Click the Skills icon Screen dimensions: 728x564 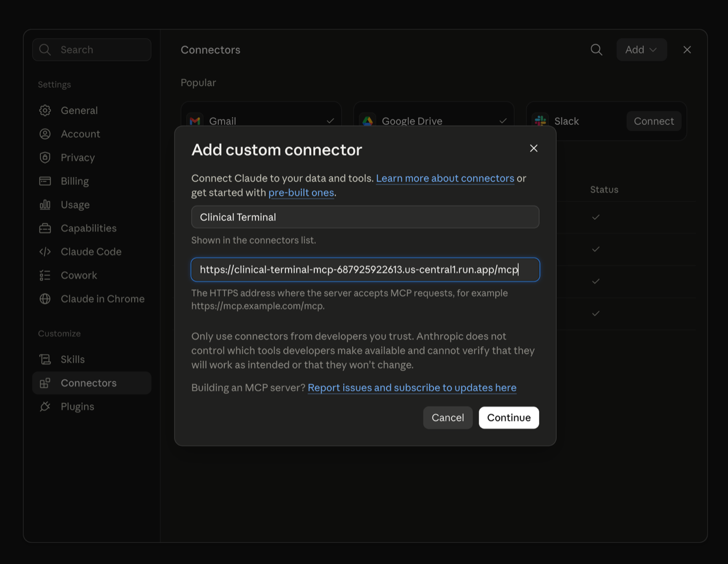click(45, 359)
